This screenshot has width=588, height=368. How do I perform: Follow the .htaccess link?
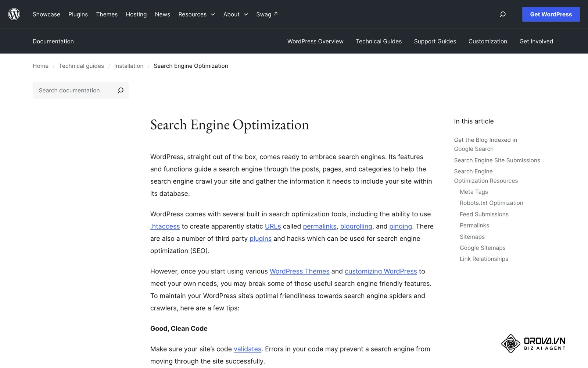[165, 226]
